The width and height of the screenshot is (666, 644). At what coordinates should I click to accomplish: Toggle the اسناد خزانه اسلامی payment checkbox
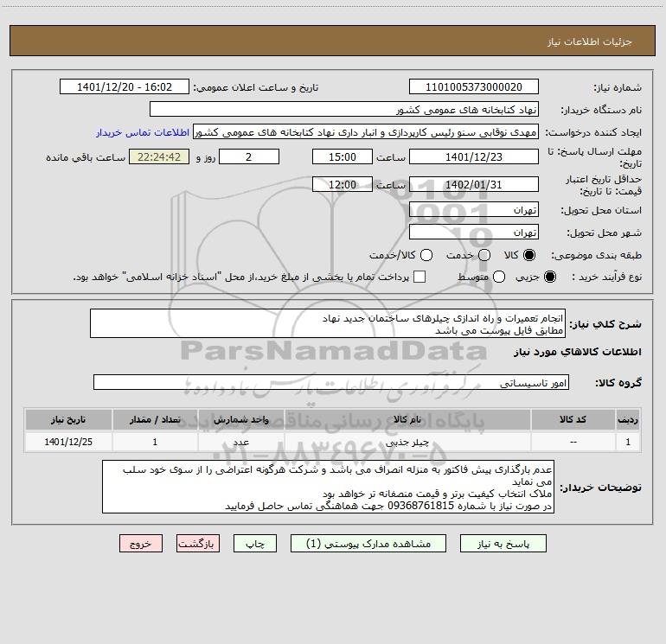point(419,277)
